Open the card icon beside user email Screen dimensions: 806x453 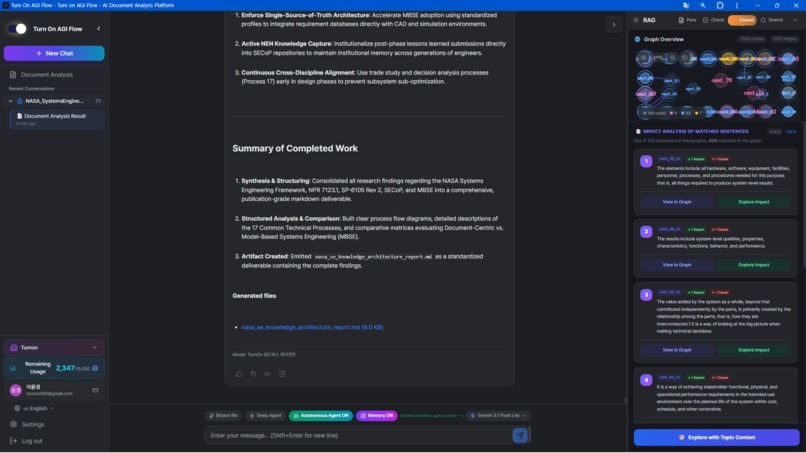[95, 390]
